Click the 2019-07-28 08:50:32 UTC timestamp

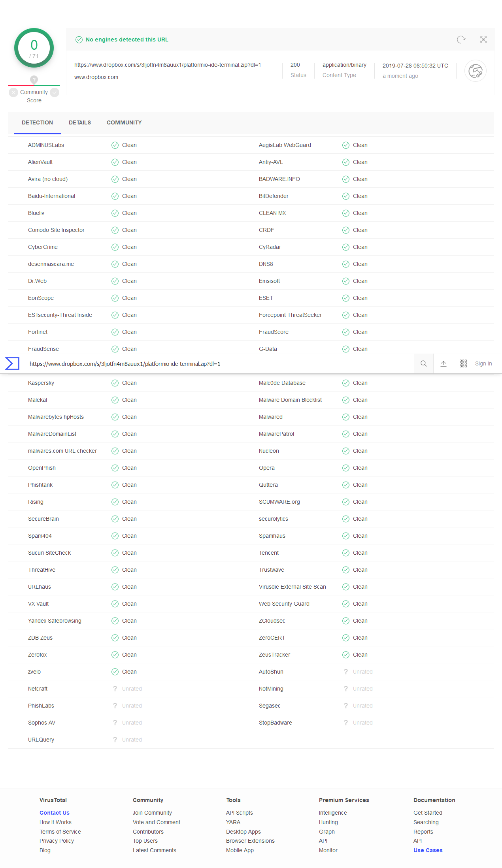tap(415, 66)
